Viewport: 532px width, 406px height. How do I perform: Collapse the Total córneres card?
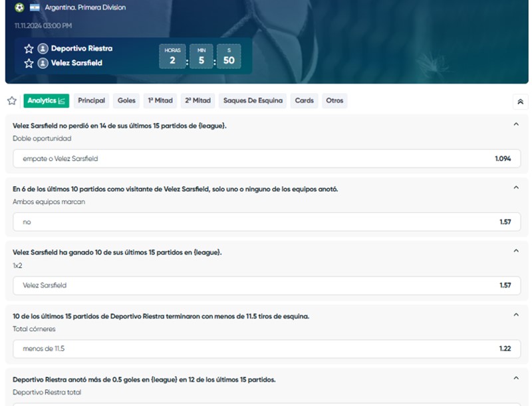516,315
